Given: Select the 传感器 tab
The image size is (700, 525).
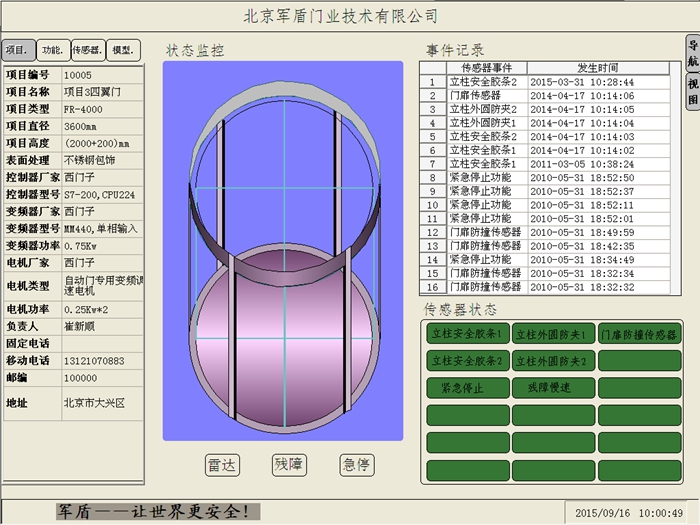Looking at the screenshot, I should (x=86, y=50).
